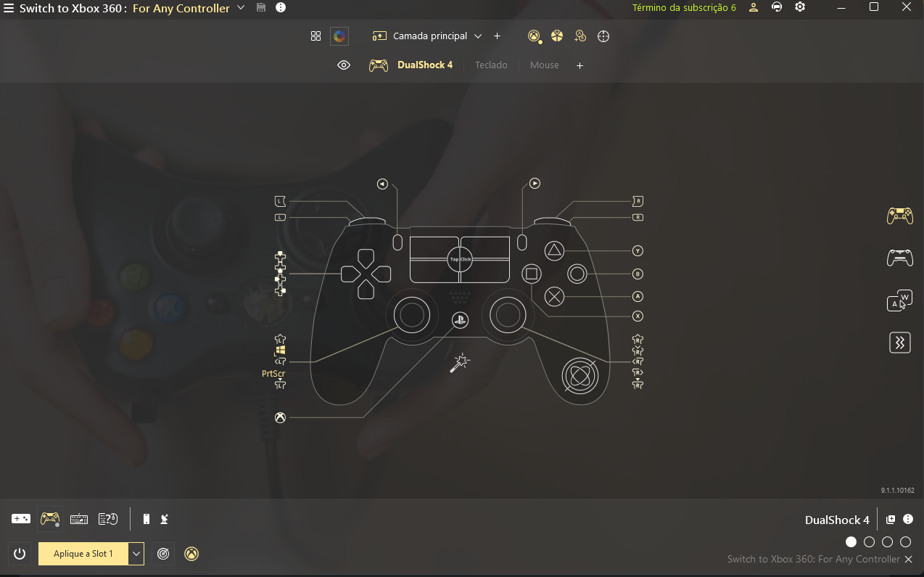
Task: Open virtual Xbox controller settings in top toolbar
Action: [535, 36]
